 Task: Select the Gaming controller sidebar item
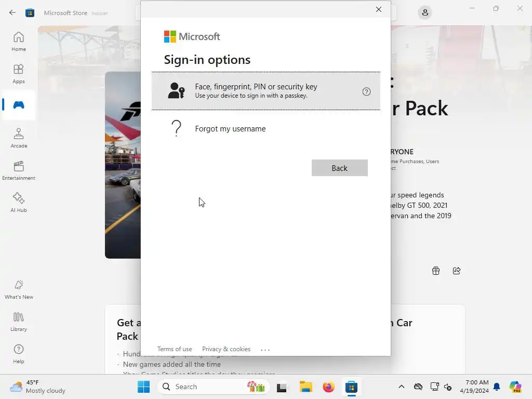(x=19, y=105)
